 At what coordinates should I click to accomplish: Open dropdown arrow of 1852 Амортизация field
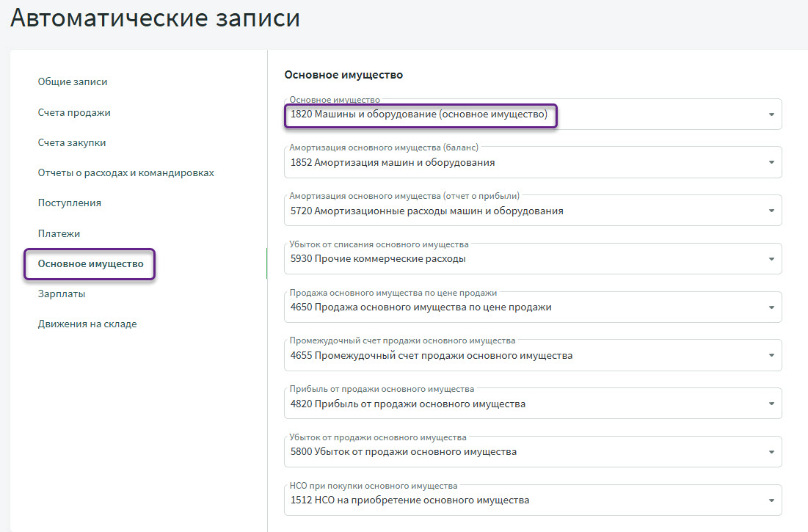(771, 163)
